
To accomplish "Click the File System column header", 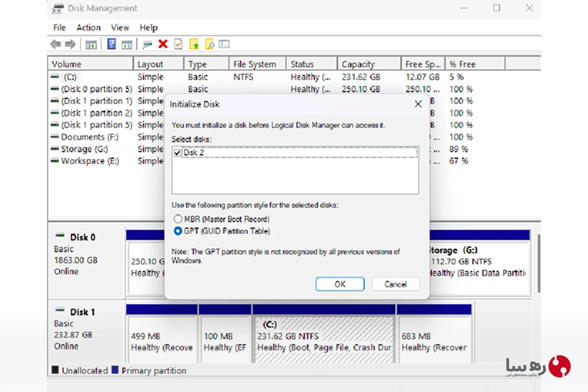I will 258,64.
